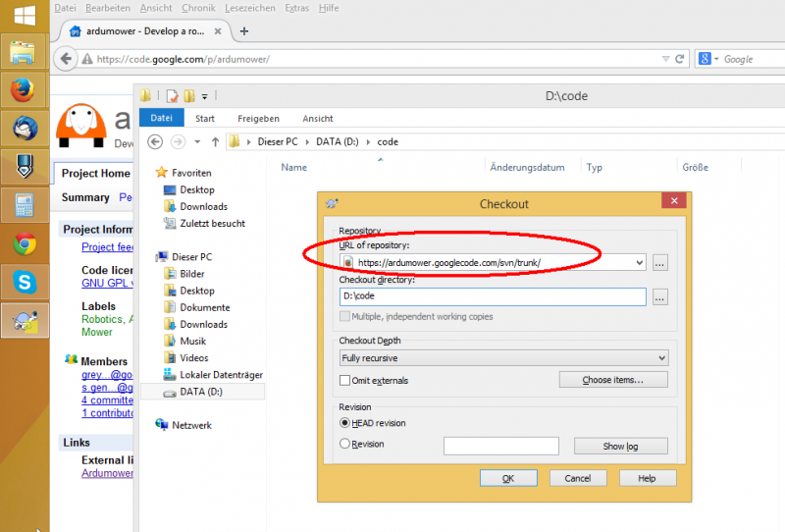This screenshot has width=785, height=532.
Task: Select the Revision radio button
Action: 344,444
